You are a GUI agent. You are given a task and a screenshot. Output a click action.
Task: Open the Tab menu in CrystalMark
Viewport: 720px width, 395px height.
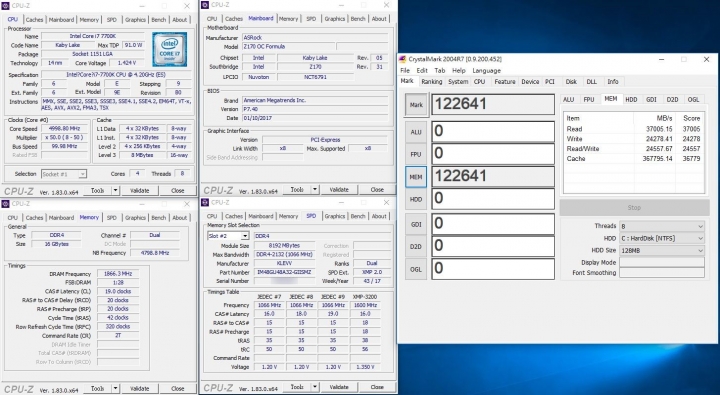tap(440, 71)
